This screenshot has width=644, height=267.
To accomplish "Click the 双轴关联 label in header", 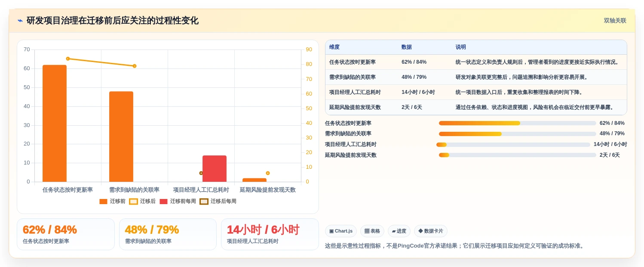I will [x=615, y=21].
